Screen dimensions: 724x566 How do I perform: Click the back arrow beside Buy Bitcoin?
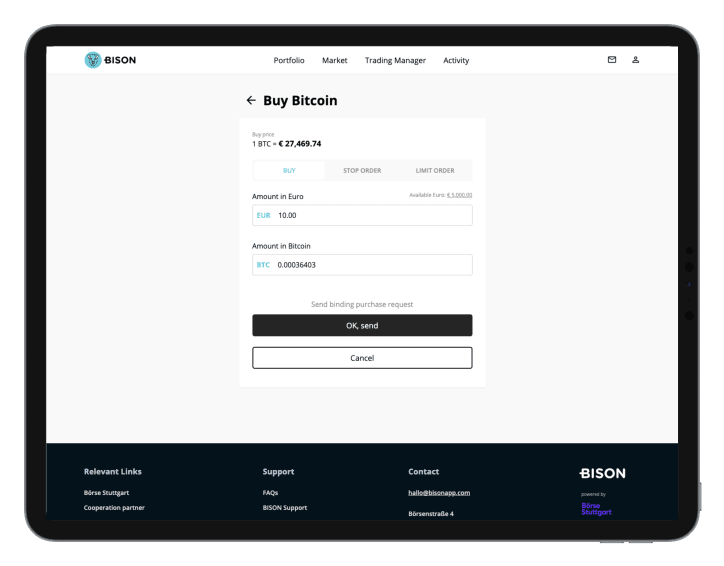click(x=251, y=101)
